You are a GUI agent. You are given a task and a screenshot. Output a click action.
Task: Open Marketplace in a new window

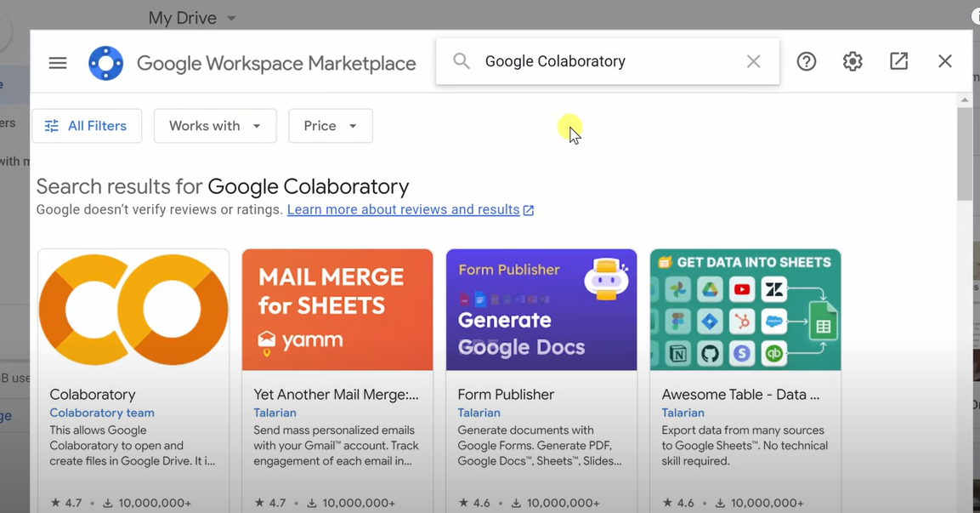pos(898,61)
